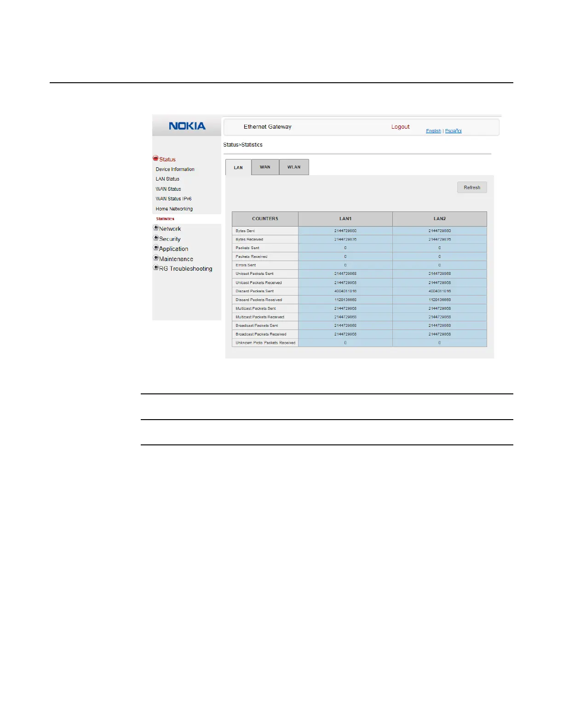Select the Unicast Packets Sent row label
Viewport: 563px width, 728px height.
point(254,273)
